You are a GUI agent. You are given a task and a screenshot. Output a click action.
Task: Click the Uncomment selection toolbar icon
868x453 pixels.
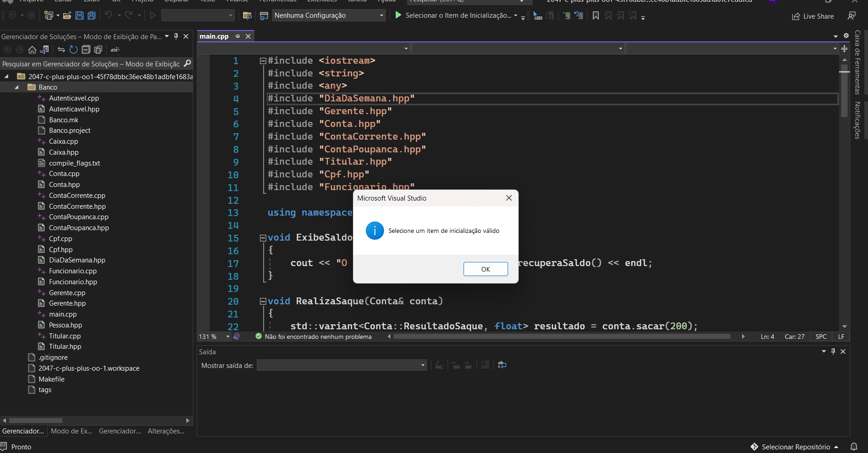(x=579, y=15)
